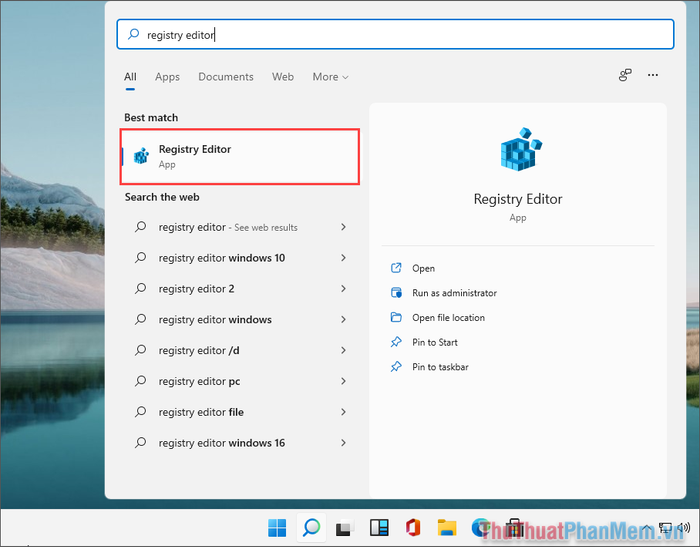Open File Explorer from the taskbar
Screen dimensions: 700x547
tap(447, 528)
